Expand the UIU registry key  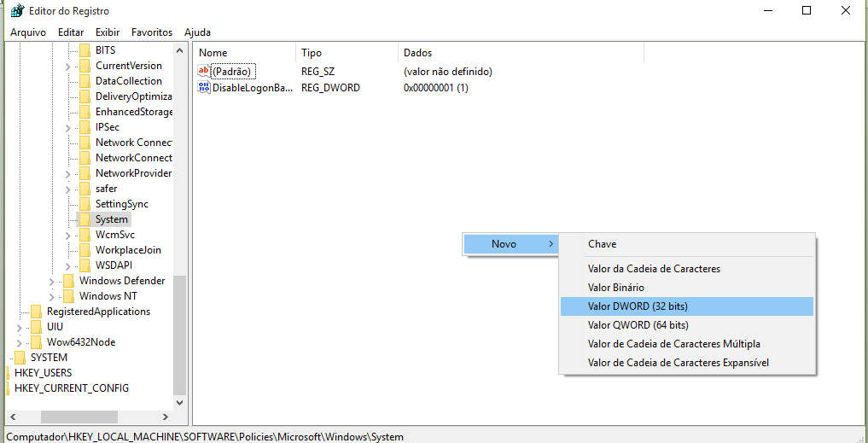pyautogui.click(x=20, y=327)
